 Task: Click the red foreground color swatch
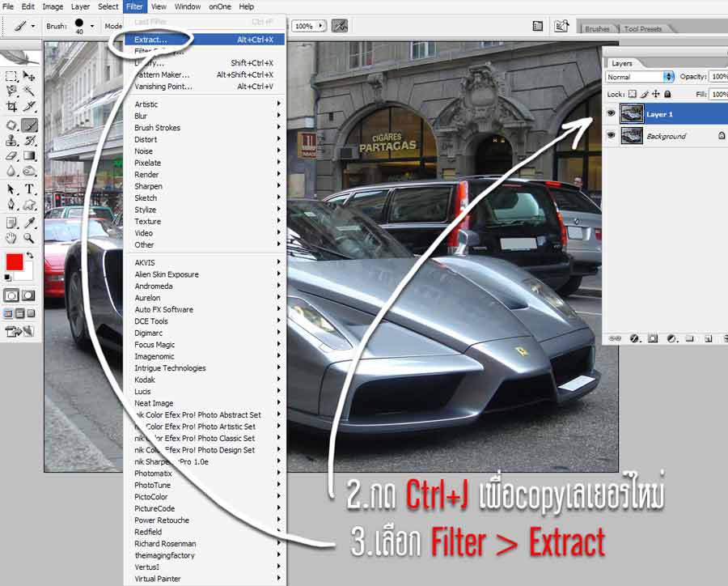14,262
